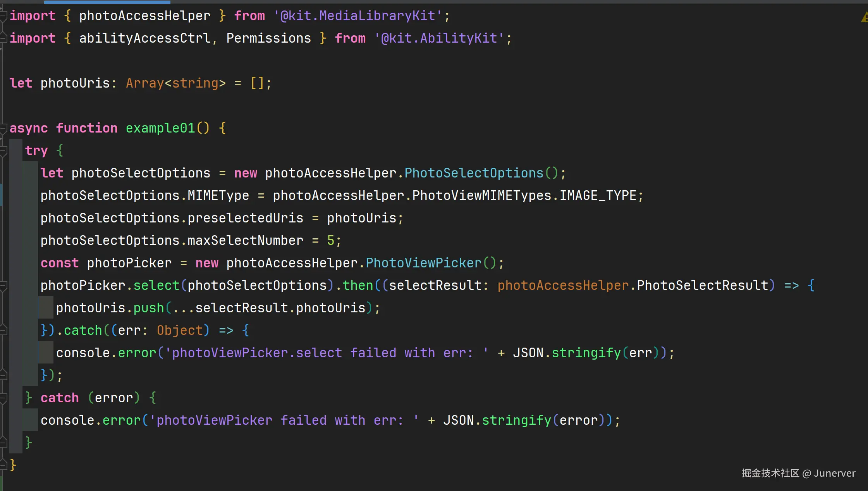Image resolution: width=868 pixels, height=491 pixels.
Task: Fold the try block using gutter marker
Action: [x=3, y=151]
